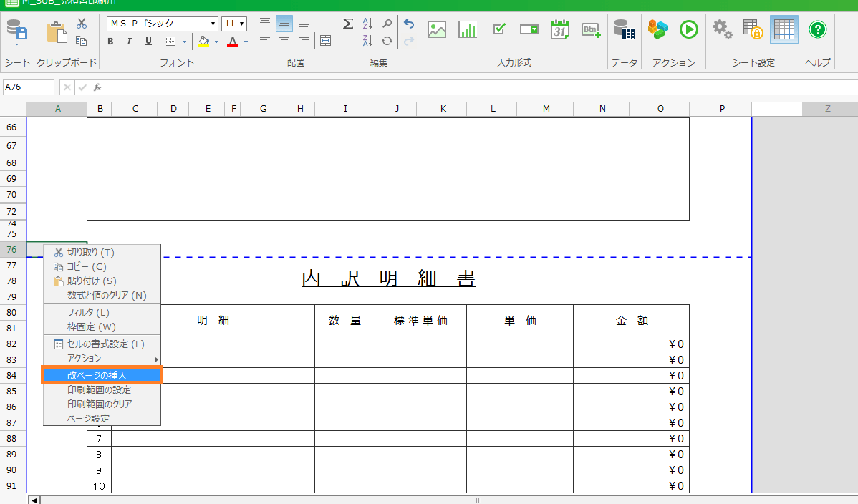Screen dimensions: 858x504
Task: Click the yellow fill color bucket
Action: tap(203, 42)
